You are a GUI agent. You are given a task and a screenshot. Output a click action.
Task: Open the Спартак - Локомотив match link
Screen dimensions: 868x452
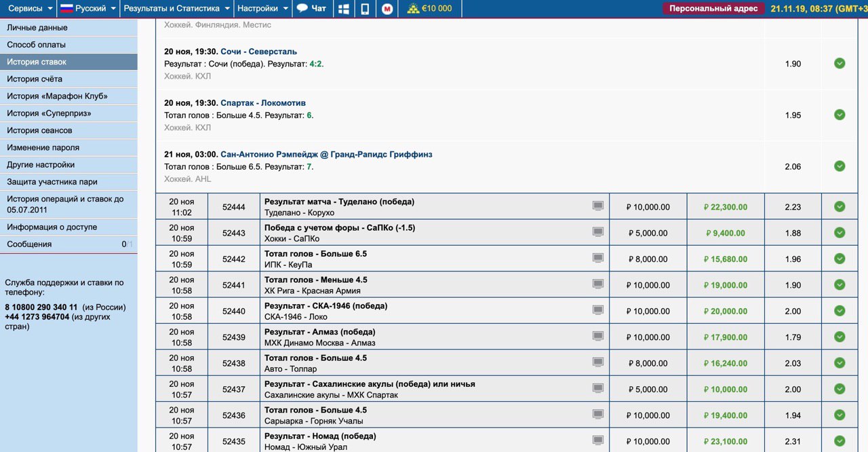(x=263, y=103)
